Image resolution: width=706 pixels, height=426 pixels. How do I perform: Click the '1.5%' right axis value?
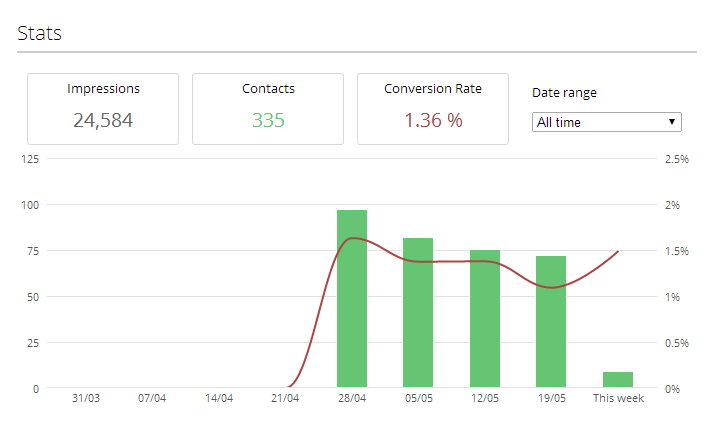click(x=677, y=251)
